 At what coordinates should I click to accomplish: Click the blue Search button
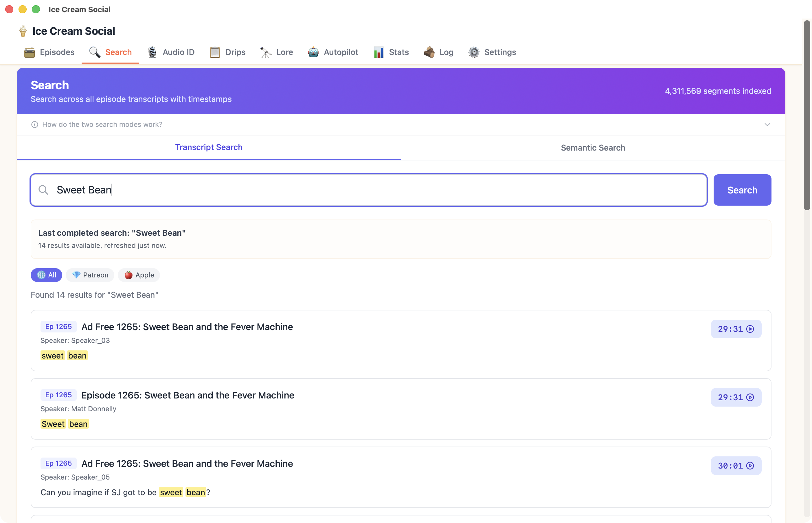tap(742, 190)
